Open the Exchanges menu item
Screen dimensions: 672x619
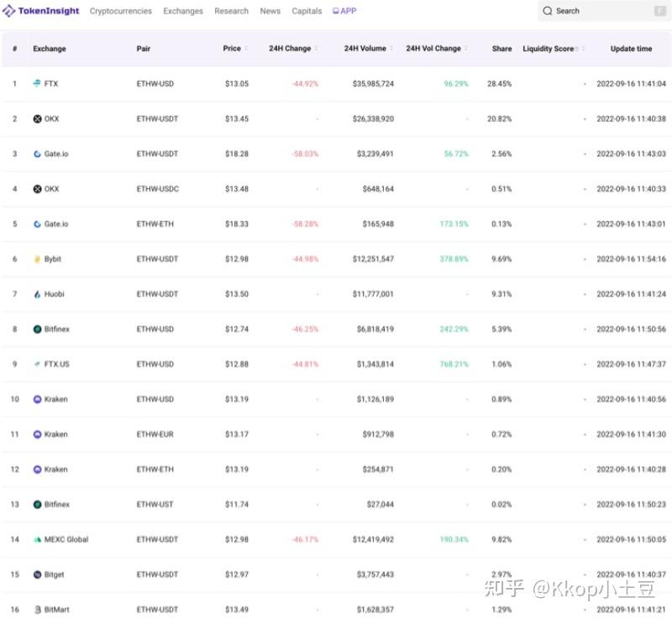183,11
